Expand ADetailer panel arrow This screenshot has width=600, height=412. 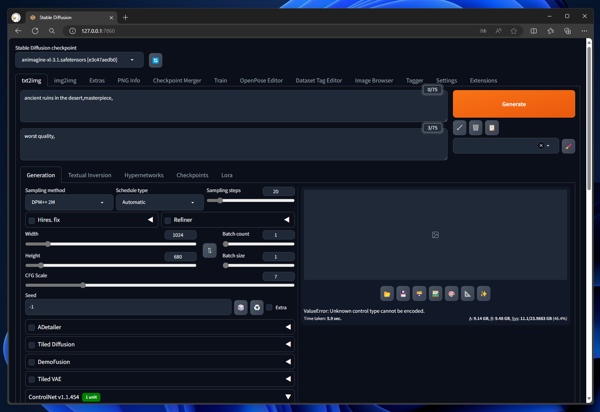click(288, 327)
